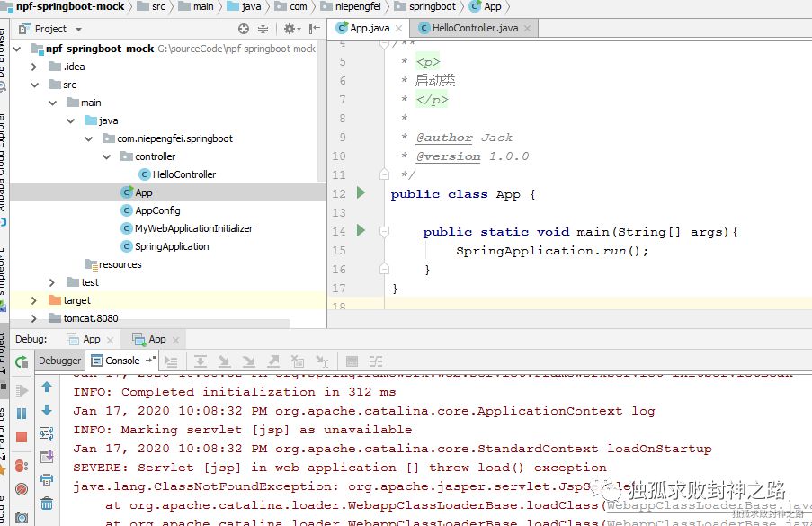Collapse the npf-springboot-mock root node
Screen dimensions: 812x526
click(x=16, y=49)
